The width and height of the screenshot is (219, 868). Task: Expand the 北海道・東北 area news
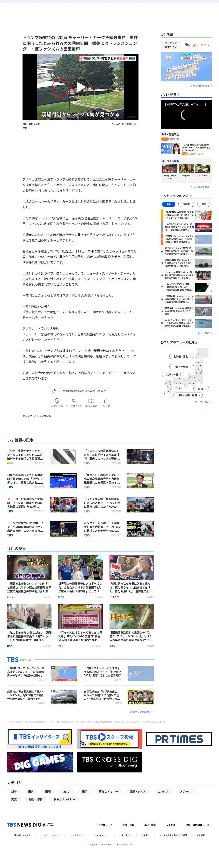(182, 356)
